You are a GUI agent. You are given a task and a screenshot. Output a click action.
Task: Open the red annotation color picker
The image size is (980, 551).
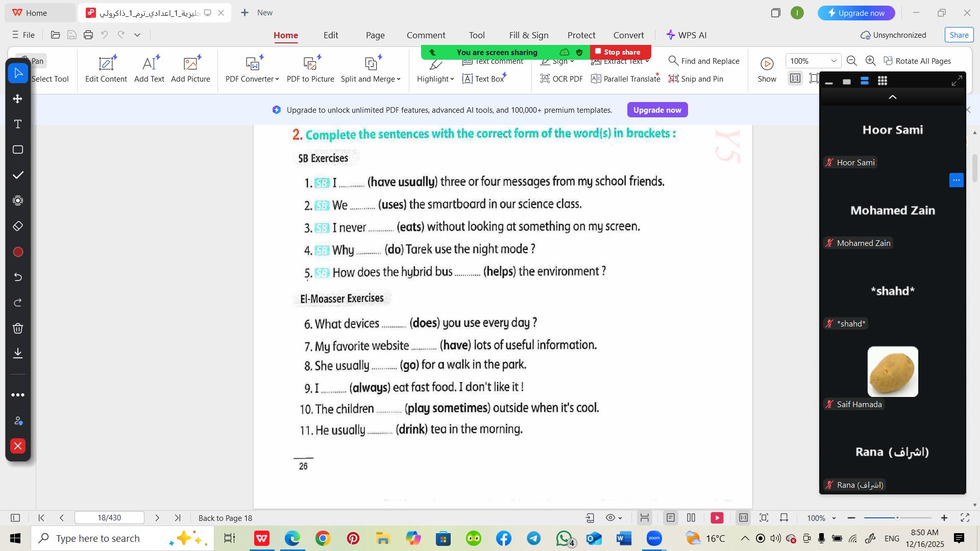click(18, 252)
